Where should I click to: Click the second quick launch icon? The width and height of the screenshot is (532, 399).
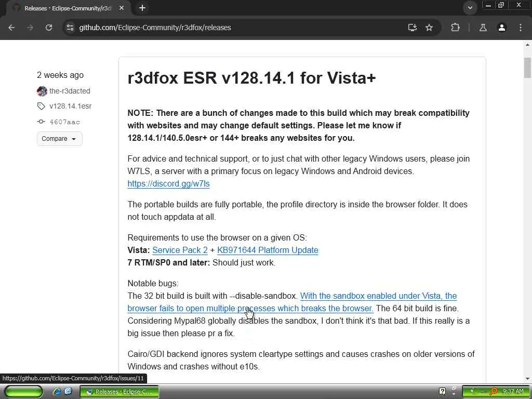(x=68, y=391)
